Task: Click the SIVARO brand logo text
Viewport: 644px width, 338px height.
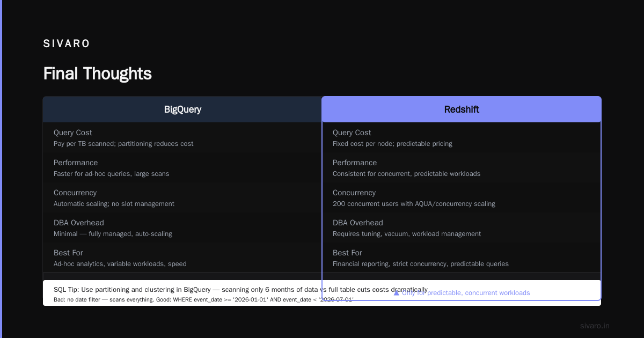Action: 67,44
